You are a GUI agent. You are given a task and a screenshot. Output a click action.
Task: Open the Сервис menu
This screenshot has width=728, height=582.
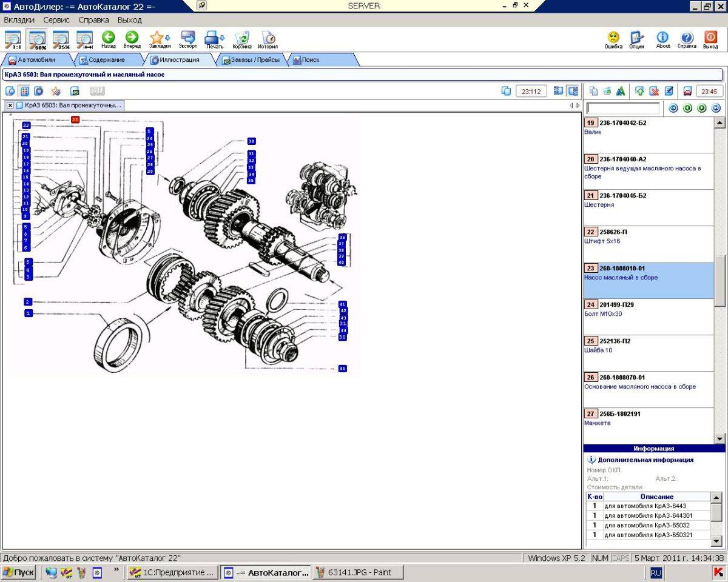pyautogui.click(x=56, y=20)
